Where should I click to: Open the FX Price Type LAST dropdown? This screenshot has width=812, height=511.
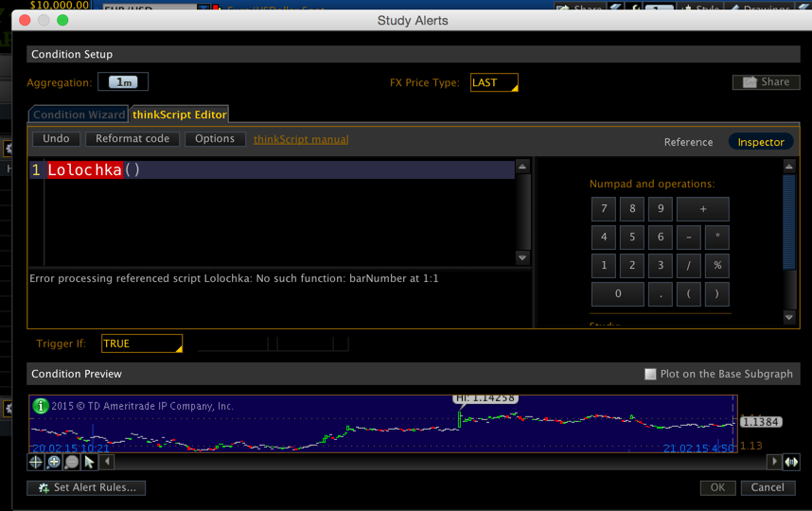494,82
